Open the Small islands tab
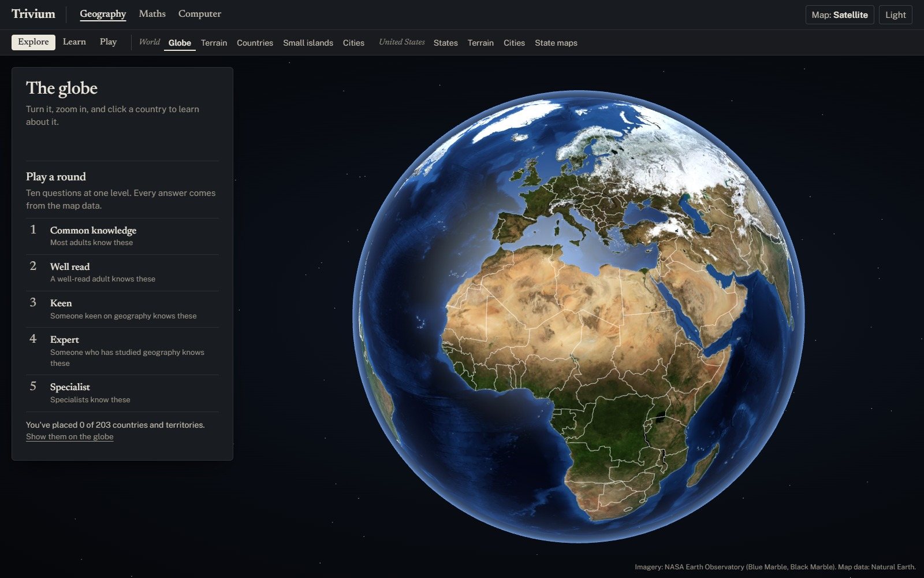 click(308, 43)
